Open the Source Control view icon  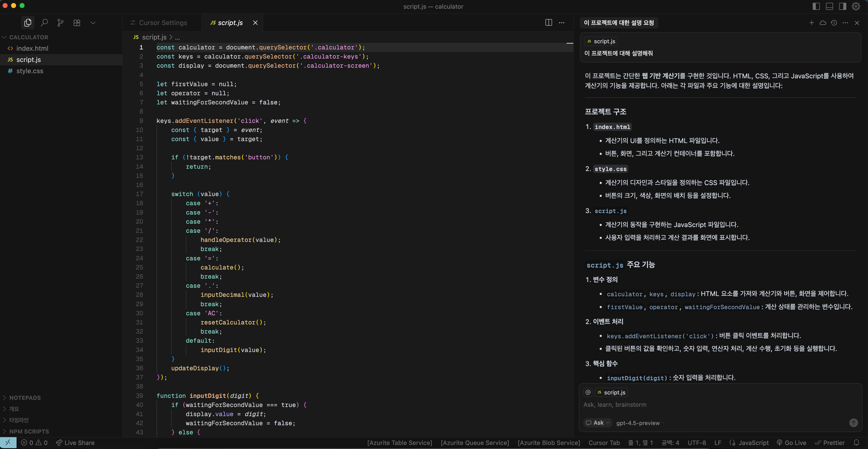[60, 22]
